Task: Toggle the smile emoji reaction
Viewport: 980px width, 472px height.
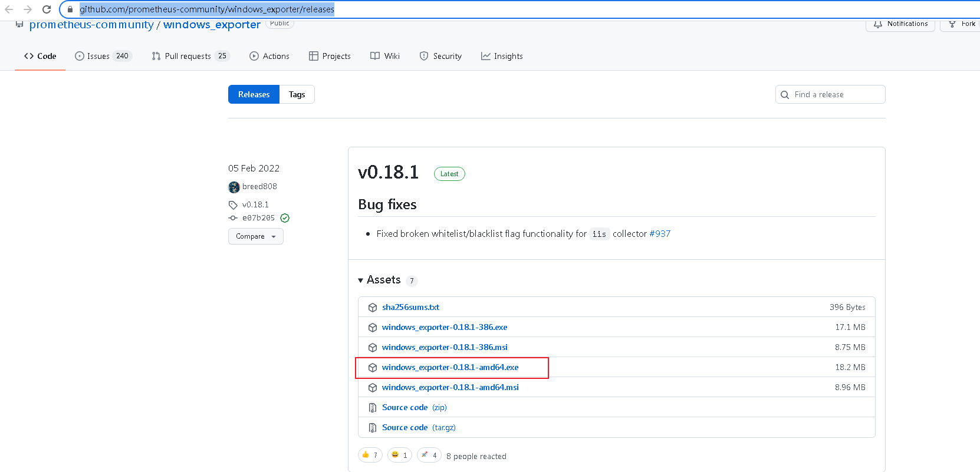Action: (x=400, y=455)
